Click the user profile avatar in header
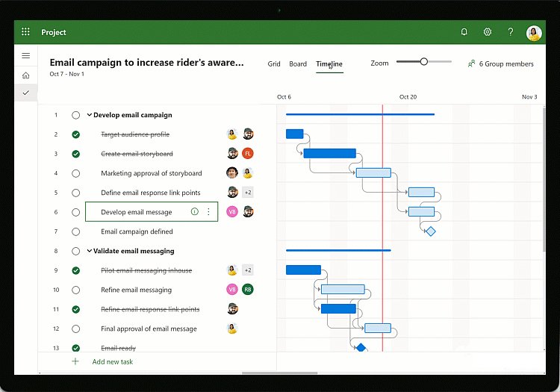The height and width of the screenshot is (392, 560). click(x=533, y=33)
